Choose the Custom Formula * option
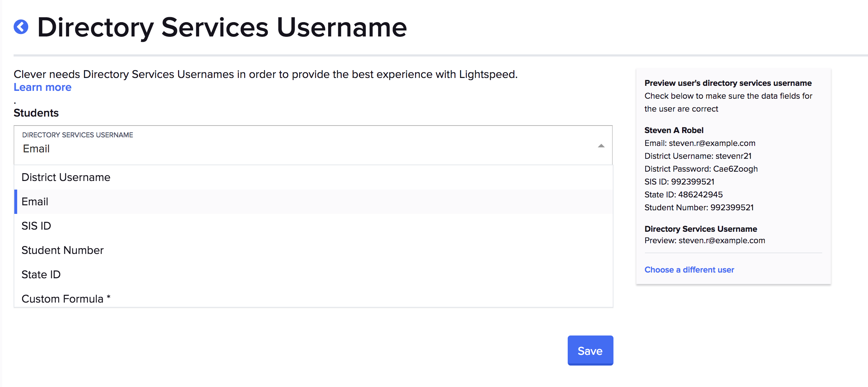Image resolution: width=868 pixels, height=387 pixels. [x=66, y=299]
